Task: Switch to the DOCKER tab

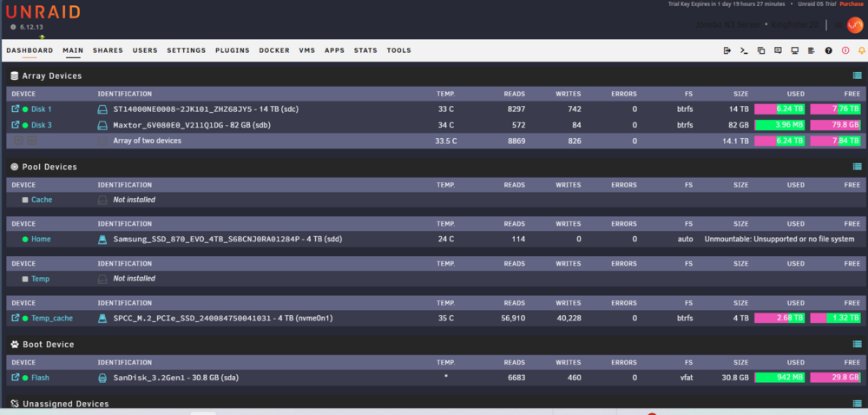Action: 274,50
